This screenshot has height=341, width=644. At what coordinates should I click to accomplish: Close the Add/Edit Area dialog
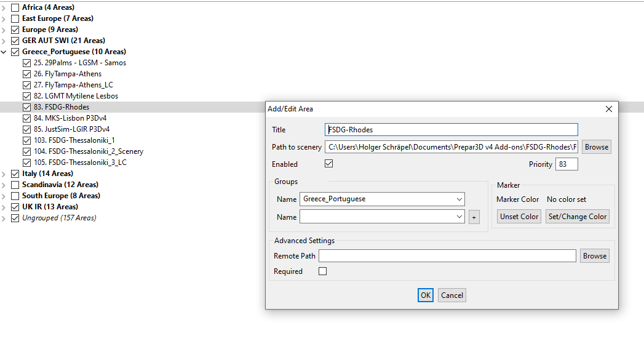(609, 109)
